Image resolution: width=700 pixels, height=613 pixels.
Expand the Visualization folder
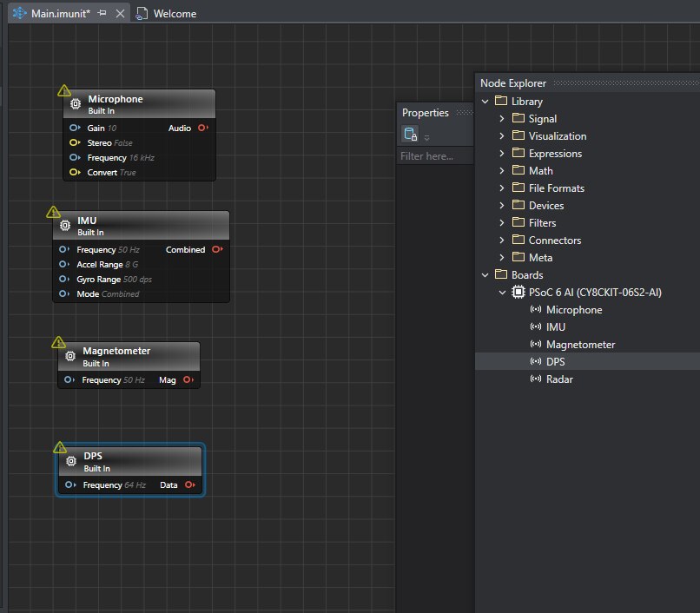click(502, 136)
